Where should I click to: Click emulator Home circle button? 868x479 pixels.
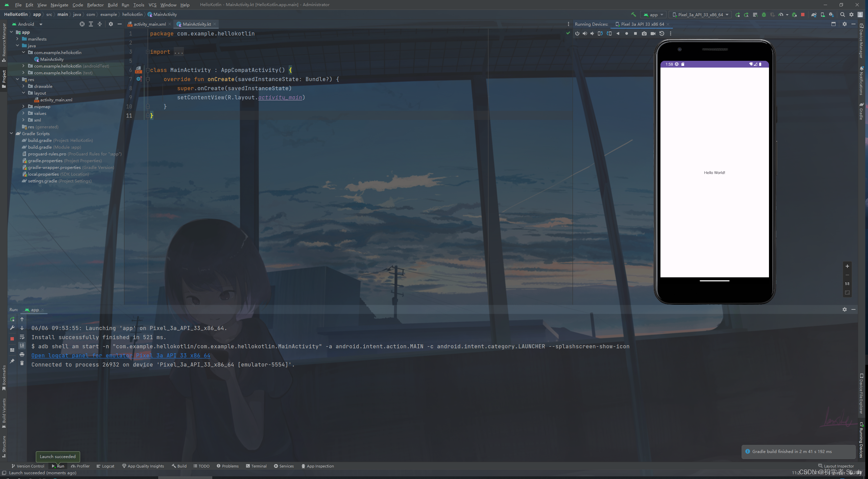(627, 33)
